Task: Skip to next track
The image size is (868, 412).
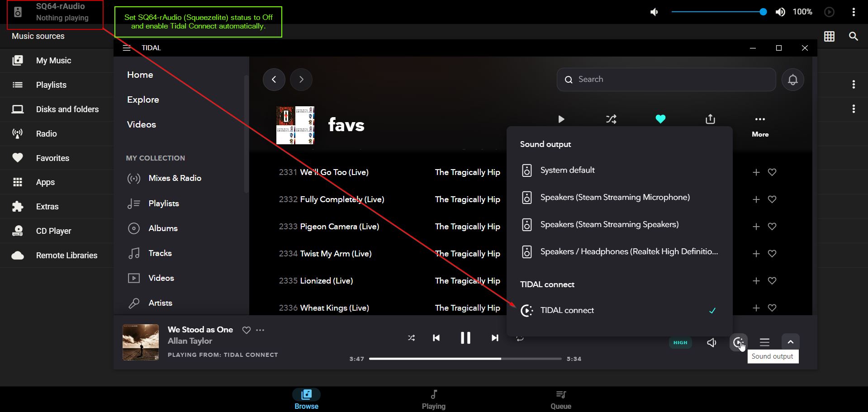Action: pos(495,338)
